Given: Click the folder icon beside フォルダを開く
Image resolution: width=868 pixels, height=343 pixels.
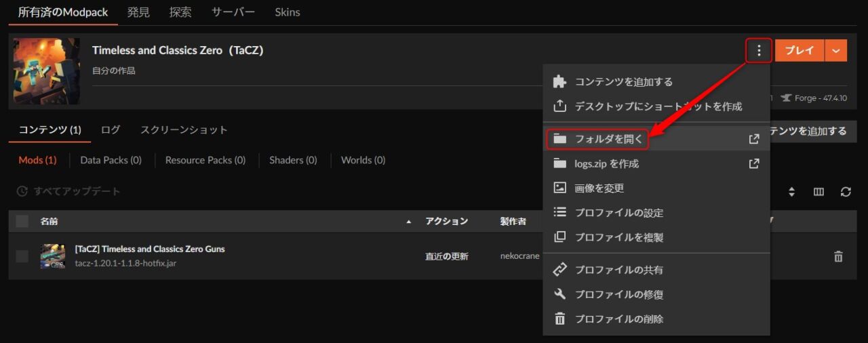Looking at the screenshot, I should (559, 139).
